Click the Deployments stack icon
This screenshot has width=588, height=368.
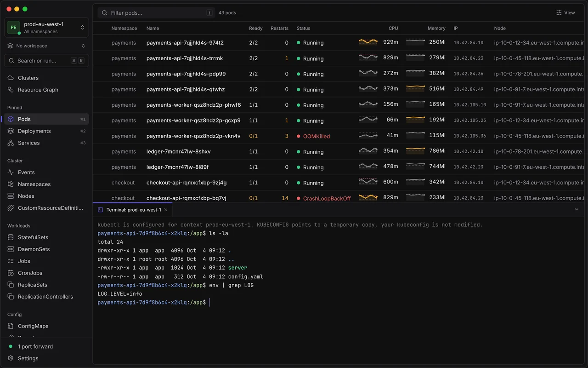tap(11, 131)
